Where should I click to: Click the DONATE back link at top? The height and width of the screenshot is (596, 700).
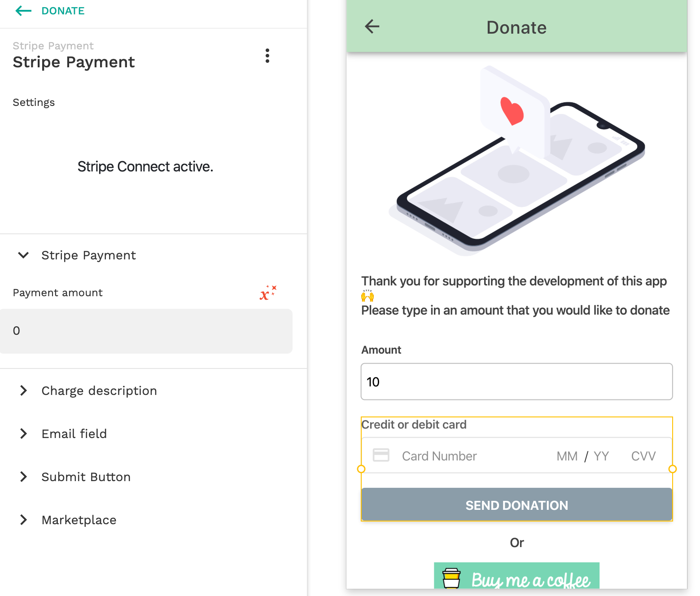63,11
